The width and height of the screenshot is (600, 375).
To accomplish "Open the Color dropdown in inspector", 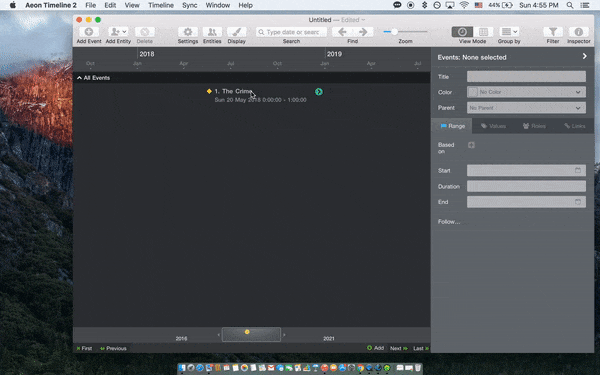I will [x=526, y=92].
